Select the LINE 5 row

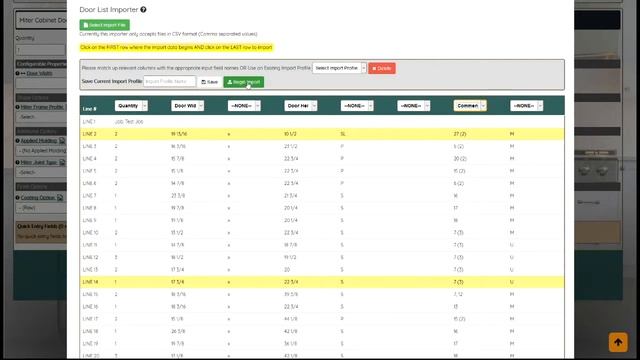point(322,171)
